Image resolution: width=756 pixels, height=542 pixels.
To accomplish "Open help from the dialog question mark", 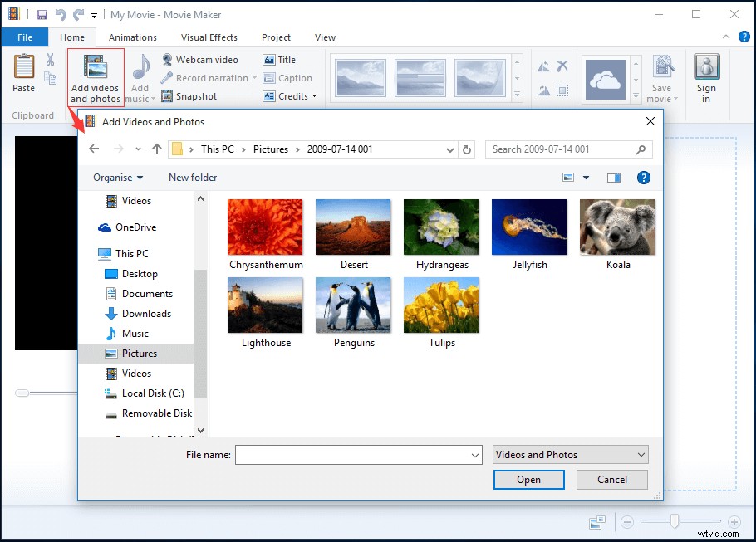I will coord(644,177).
